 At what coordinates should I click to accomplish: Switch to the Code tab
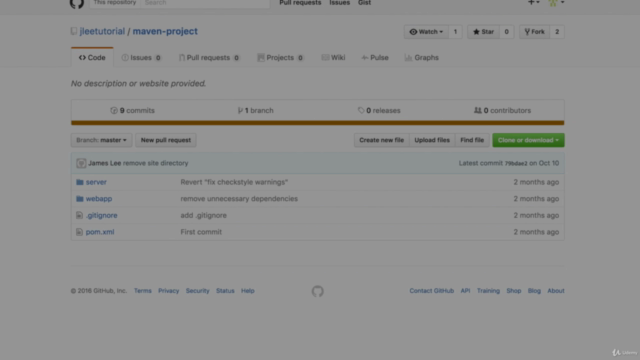(92, 58)
